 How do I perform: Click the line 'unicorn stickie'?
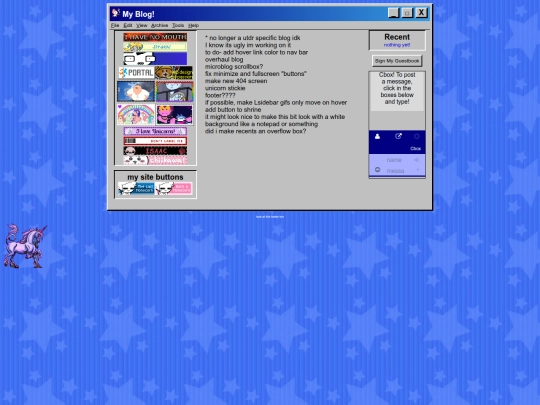pyautogui.click(x=225, y=88)
